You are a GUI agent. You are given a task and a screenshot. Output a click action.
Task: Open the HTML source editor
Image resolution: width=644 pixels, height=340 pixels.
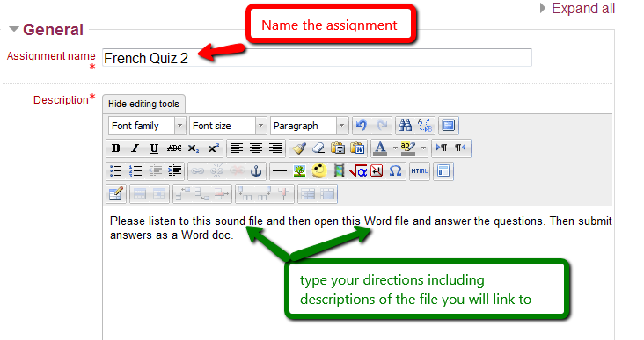[420, 171]
